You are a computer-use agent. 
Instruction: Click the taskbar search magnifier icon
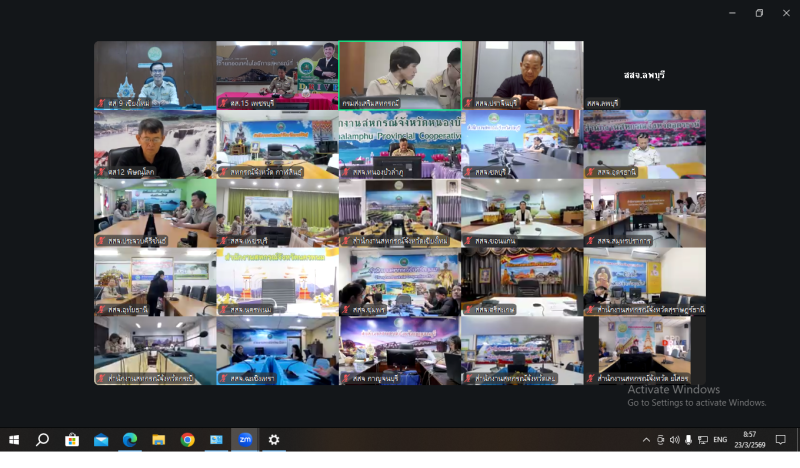[43, 439]
